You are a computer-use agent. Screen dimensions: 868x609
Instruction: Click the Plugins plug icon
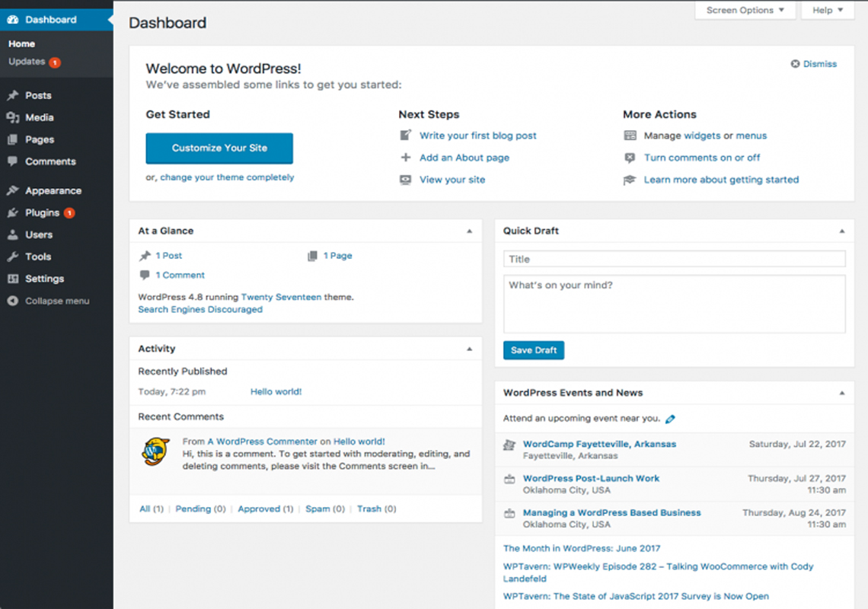tap(13, 212)
